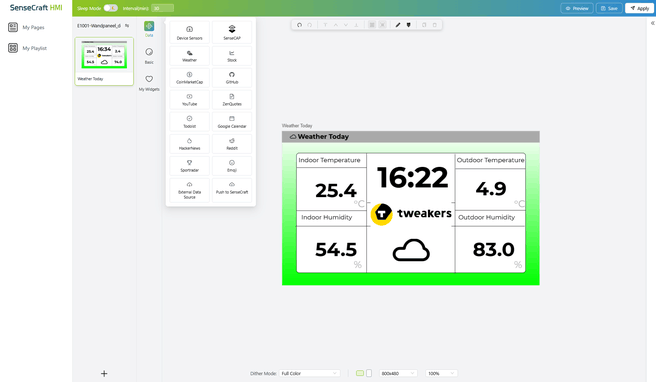Add the ZenQuotes widget
The width and height of the screenshot is (656, 382).
(232, 100)
